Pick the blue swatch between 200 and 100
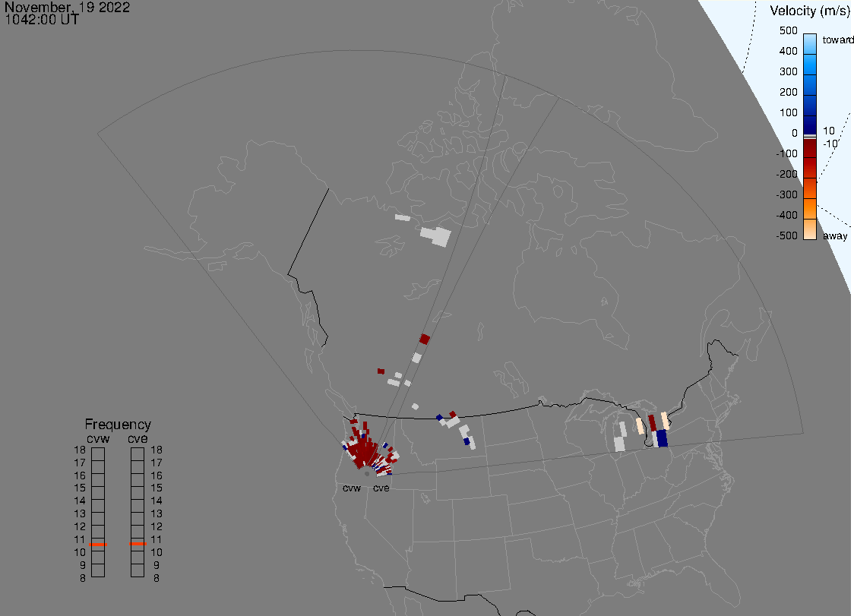The height and width of the screenshot is (616, 854). 810,105
